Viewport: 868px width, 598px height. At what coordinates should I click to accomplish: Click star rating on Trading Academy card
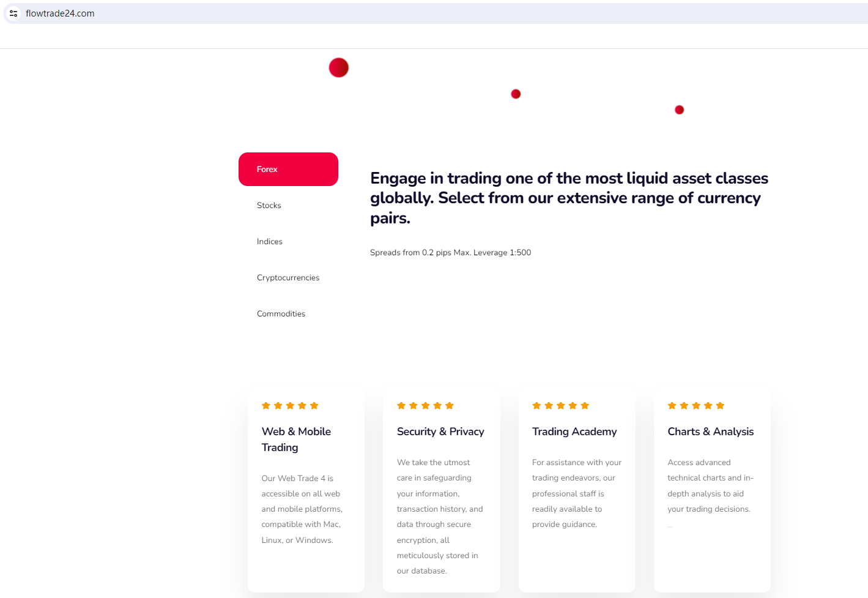(x=560, y=406)
